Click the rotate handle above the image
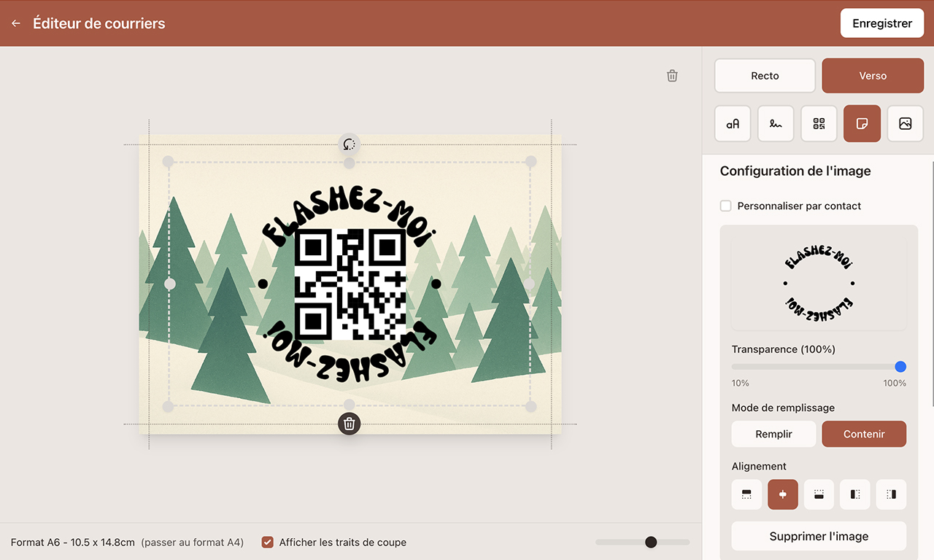The width and height of the screenshot is (934, 560). pyautogui.click(x=350, y=144)
